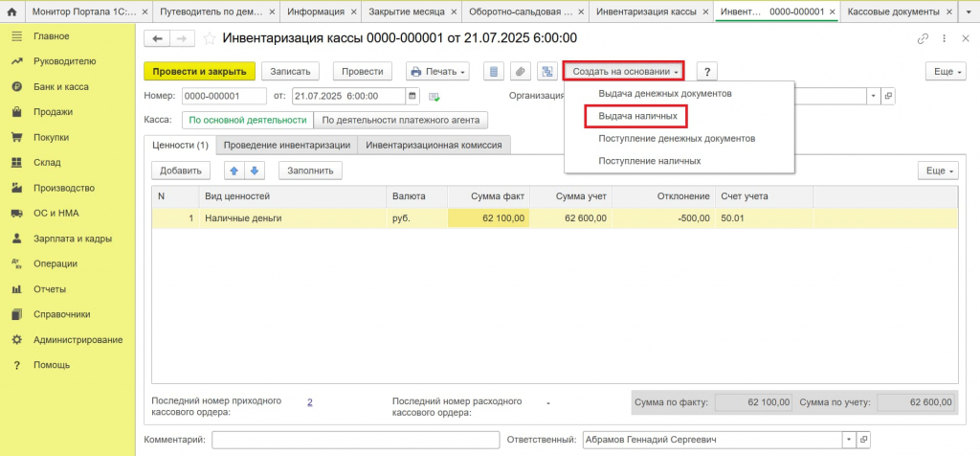Click the Комментарий input field

click(x=356, y=440)
